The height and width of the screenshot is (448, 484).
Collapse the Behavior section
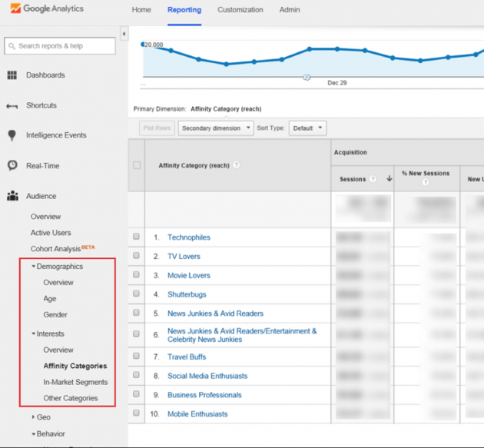[33, 434]
